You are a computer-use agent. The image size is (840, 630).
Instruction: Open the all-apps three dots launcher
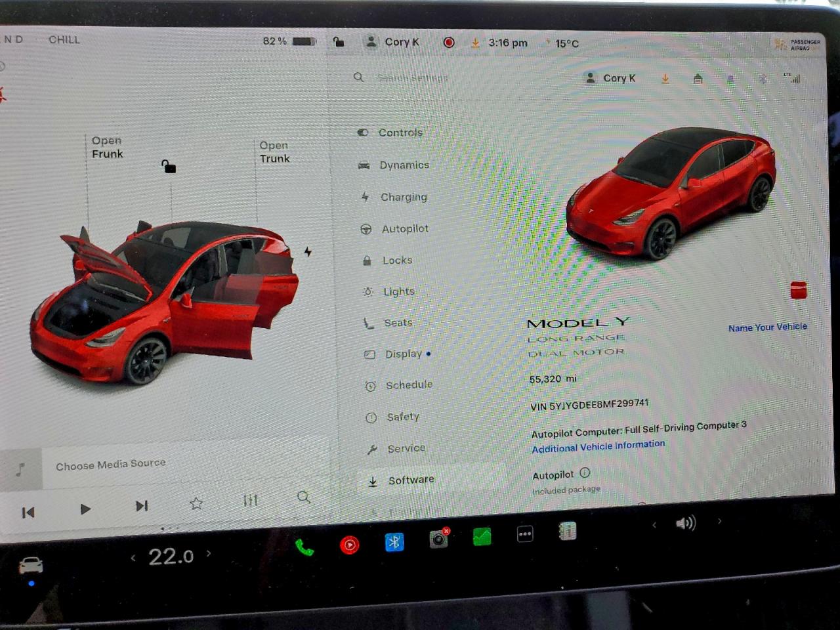click(x=525, y=534)
